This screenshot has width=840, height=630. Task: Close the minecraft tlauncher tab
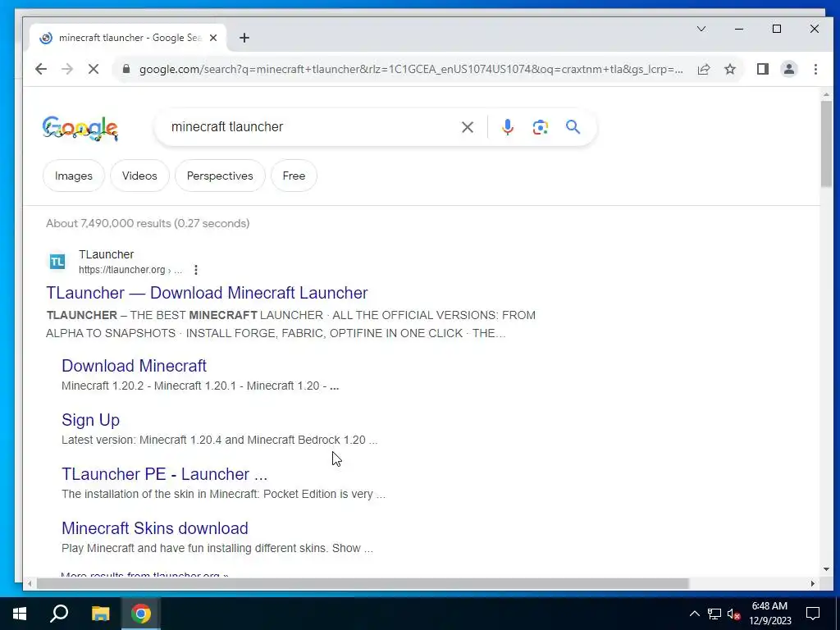[x=213, y=38]
